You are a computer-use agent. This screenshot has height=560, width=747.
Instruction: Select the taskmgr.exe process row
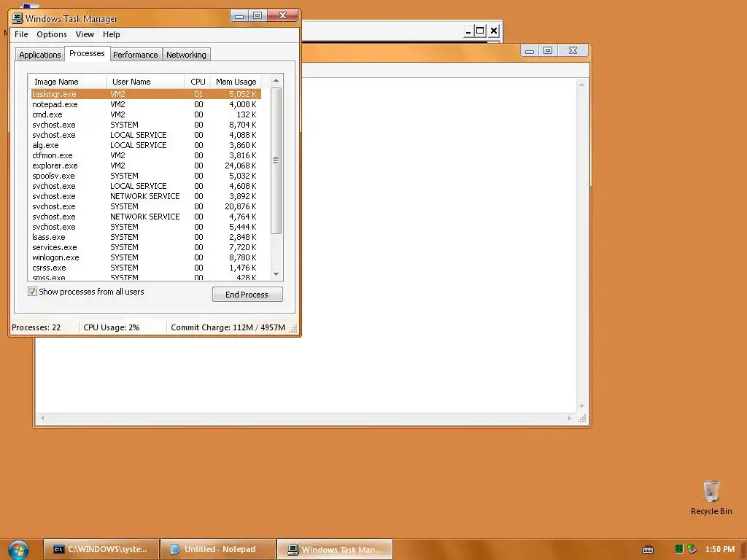pos(146,94)
